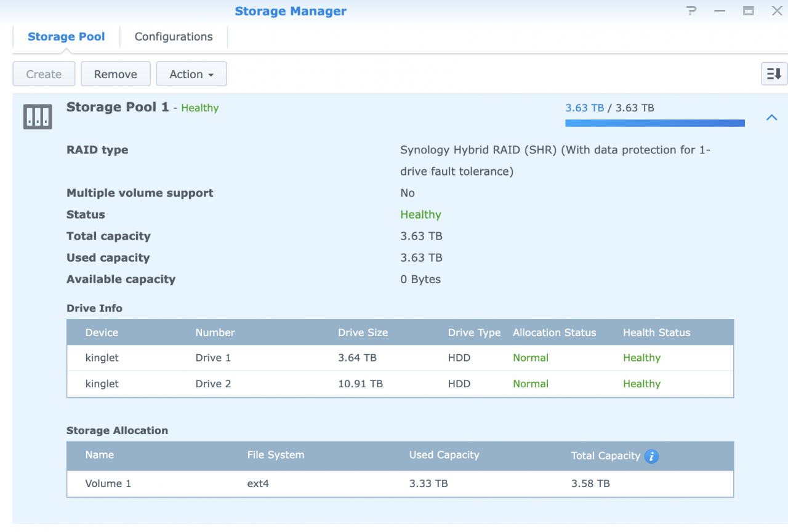Select the Storage Pool tab
The width and height of the screenshot is (788, 532).
[66, 36]
